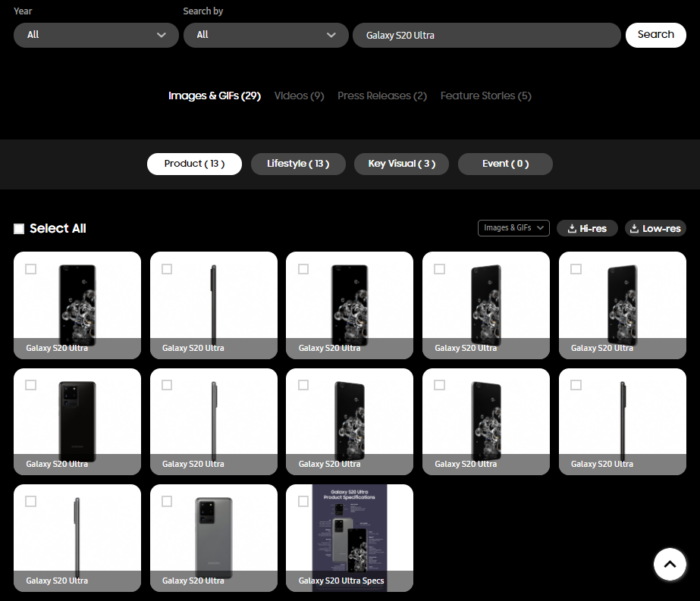
Task: Select the Product (13) filter
Action: click(194, 164)
